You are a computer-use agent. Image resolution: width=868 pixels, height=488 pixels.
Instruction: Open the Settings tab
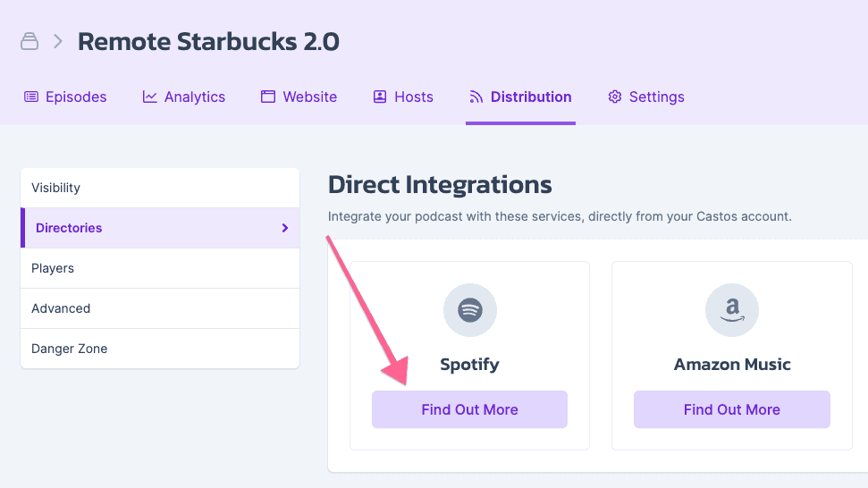tap(646, 97)
